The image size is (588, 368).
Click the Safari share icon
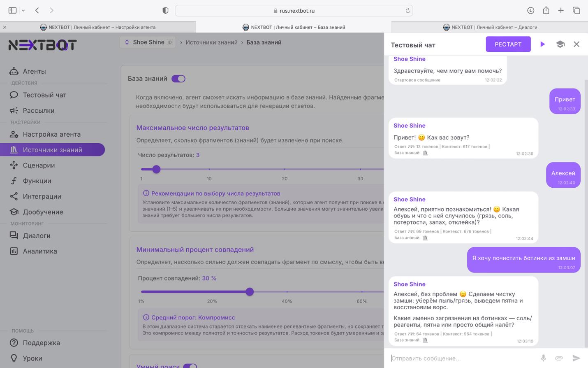pos(546,11)
